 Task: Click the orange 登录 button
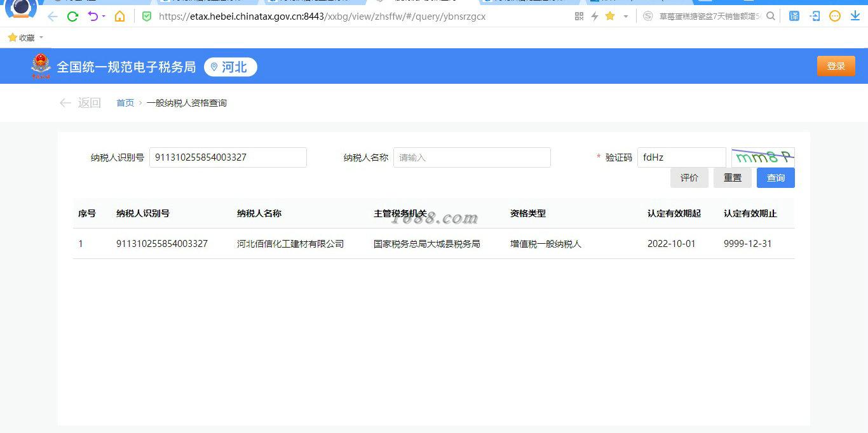836,66
